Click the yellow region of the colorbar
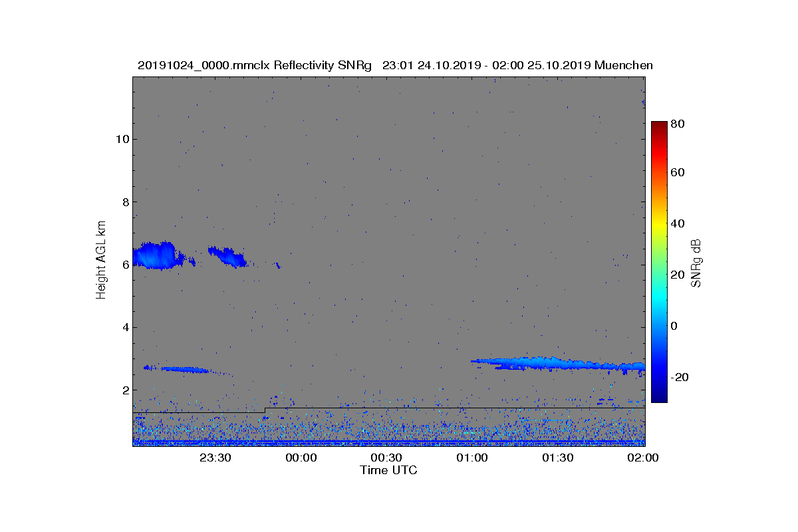The width and height of the screenshot is (798, 532). coord(658,226)
